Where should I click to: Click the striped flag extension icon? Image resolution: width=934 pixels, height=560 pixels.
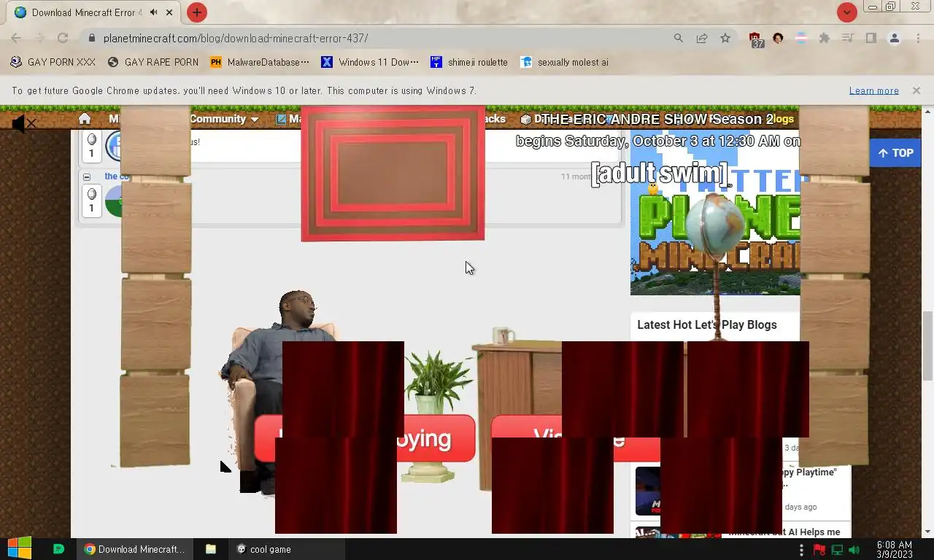pyautogui.click(x=801, y=38)
